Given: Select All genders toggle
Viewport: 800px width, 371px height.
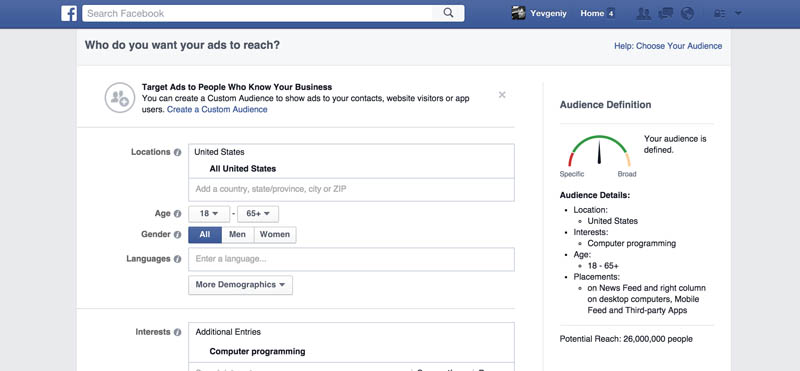Looking at the screenshot, I should click(x=205, y=235).
